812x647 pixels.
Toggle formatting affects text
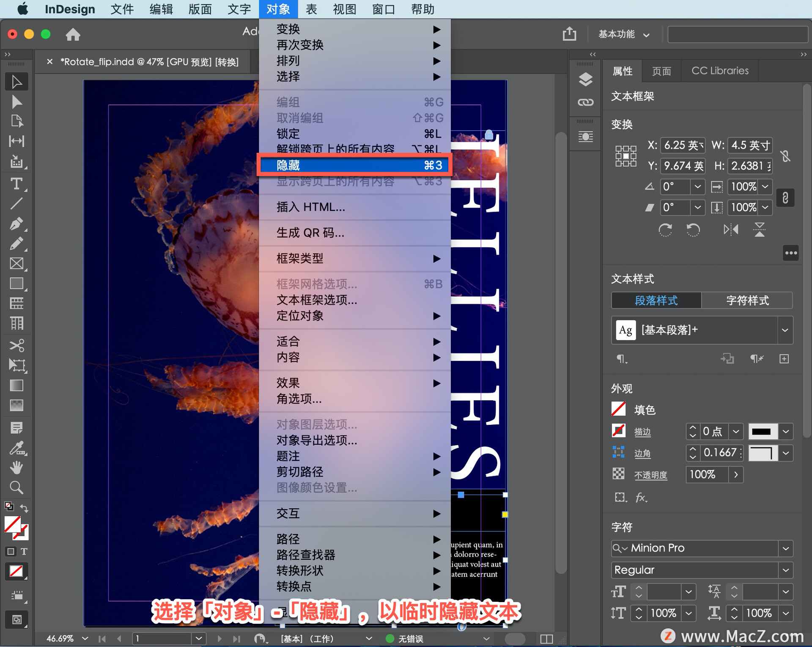(x=24, y=551)
